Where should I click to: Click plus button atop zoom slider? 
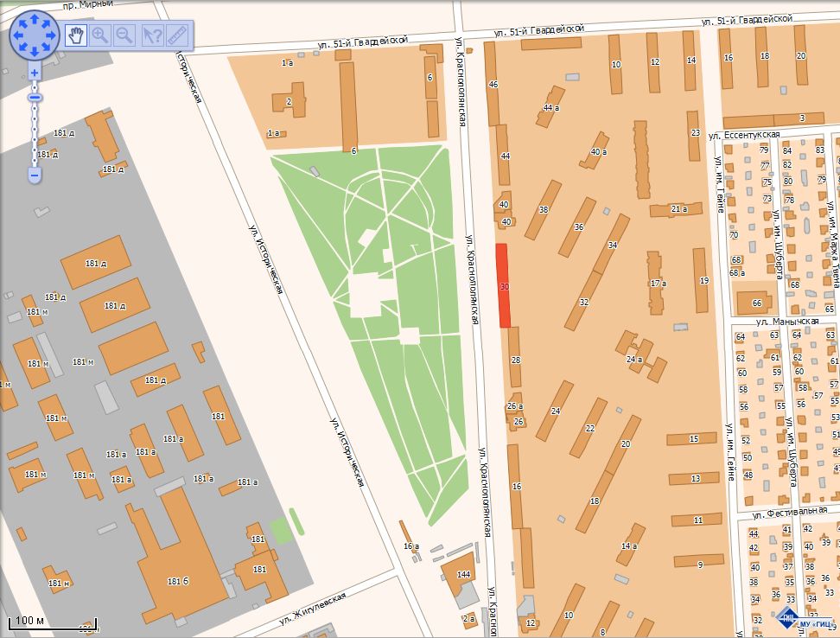click(x=35, y=73)
